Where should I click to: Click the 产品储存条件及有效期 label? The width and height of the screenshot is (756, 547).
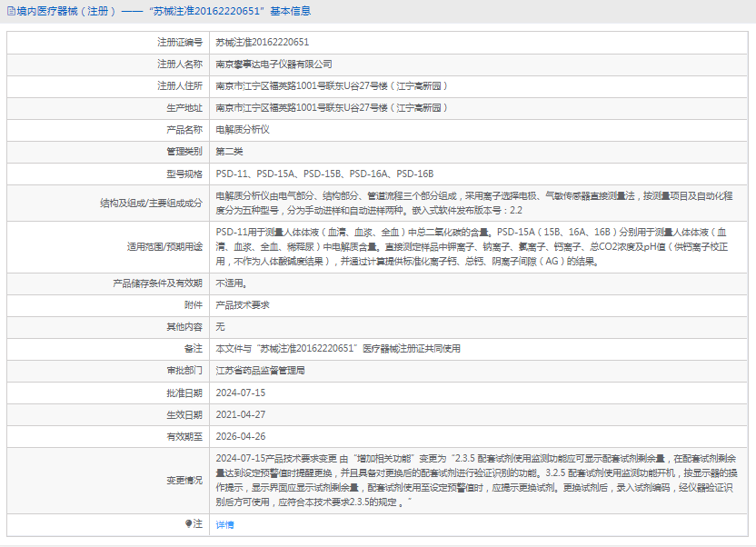pyautogui.click(x=158, y=283)
